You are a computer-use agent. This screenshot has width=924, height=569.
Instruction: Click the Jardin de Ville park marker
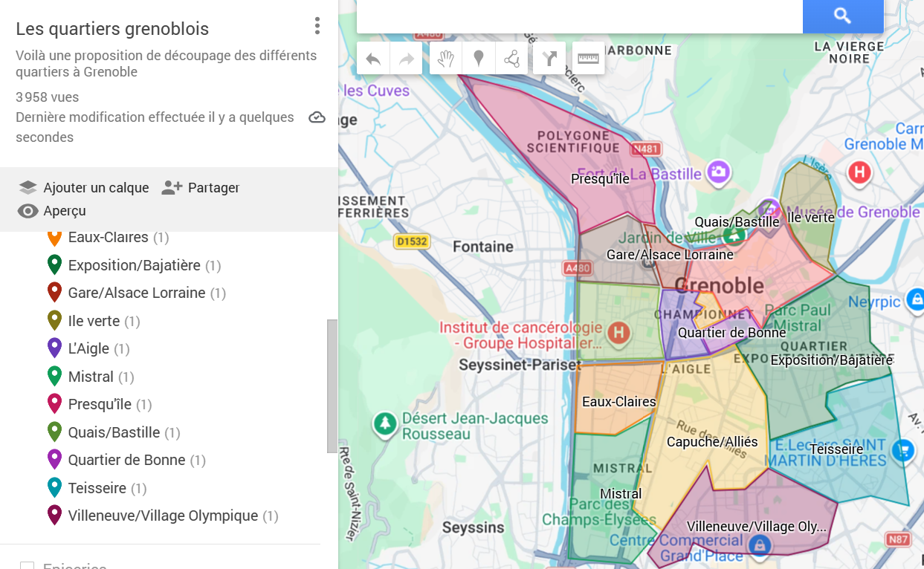click(x=734, y=235)
